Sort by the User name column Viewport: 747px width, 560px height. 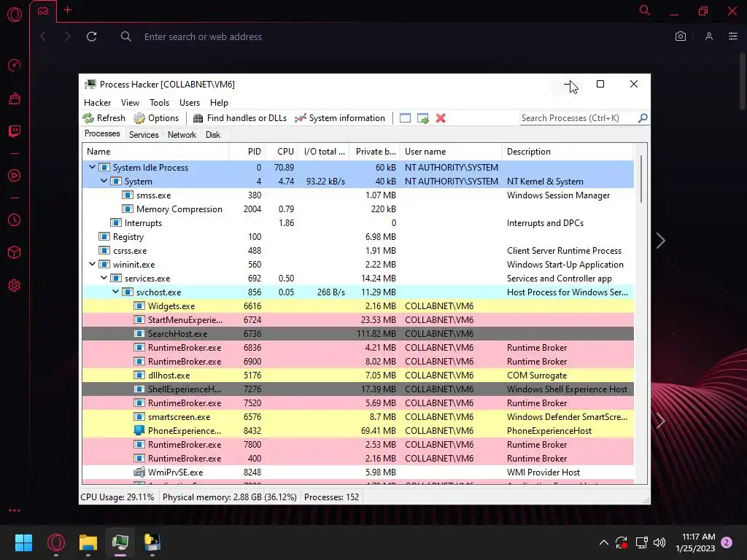pyautogui.click(x=451, y=152)
